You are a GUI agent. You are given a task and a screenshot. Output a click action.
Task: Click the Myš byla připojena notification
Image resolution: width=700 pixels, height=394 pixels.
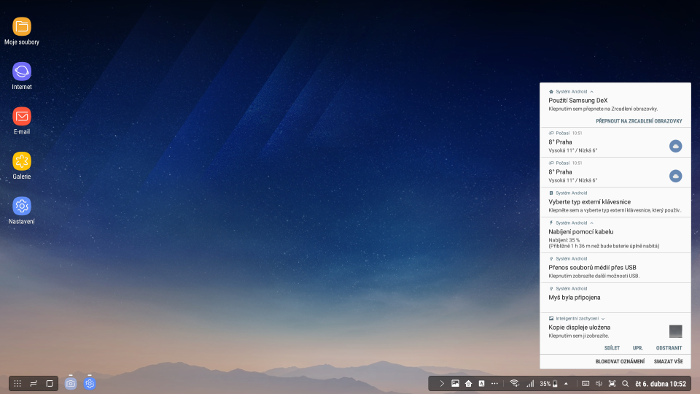(x=615, y=297)
